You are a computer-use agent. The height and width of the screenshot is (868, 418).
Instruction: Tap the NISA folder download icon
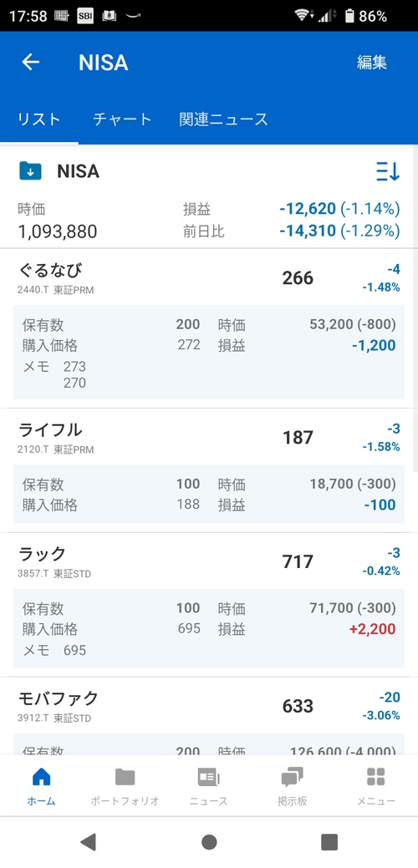[30, 171]
